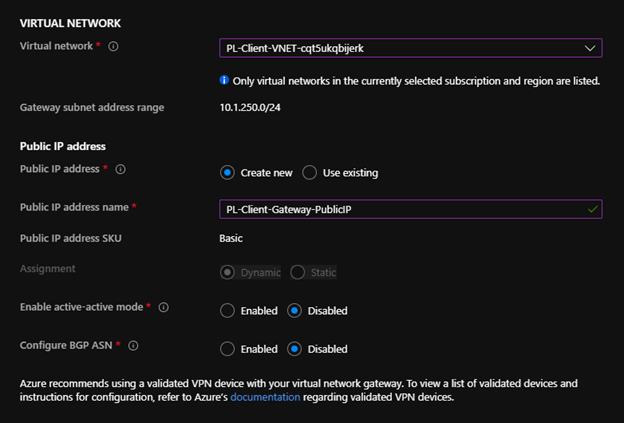Show info tooltip for Configure BGP ASN
The width and height of the screenshot is (624, 423).
point(133,346)
